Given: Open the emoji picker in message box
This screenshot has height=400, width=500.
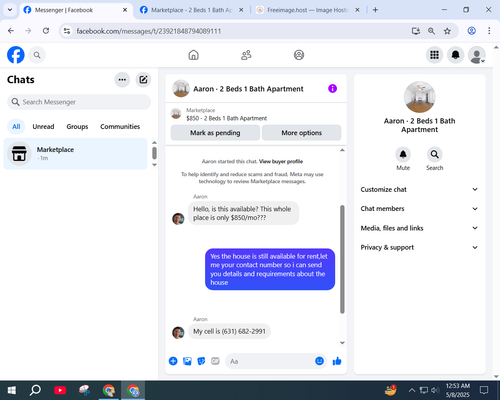Looking at the screenshot, I should click(319, 361).
